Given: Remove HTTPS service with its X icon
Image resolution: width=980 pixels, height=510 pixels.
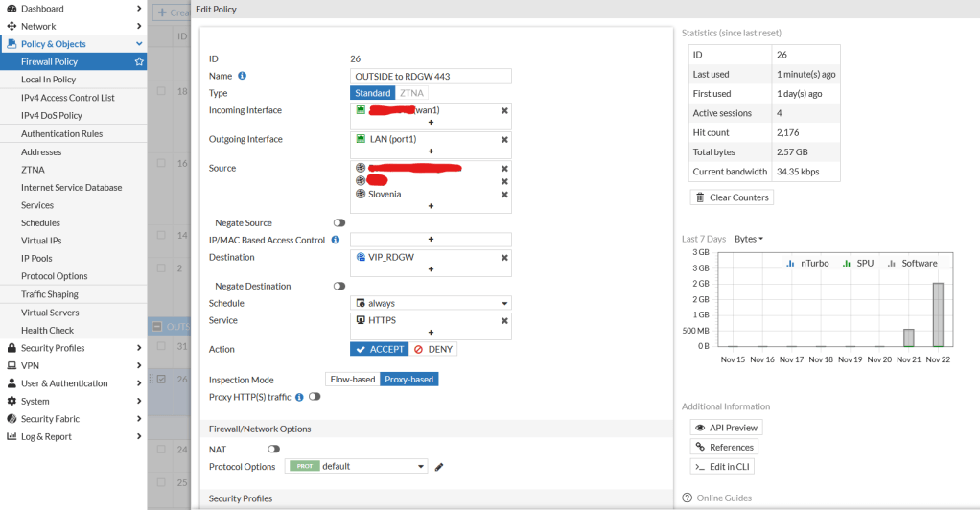Looking at the screenshot, I should 504,320.
